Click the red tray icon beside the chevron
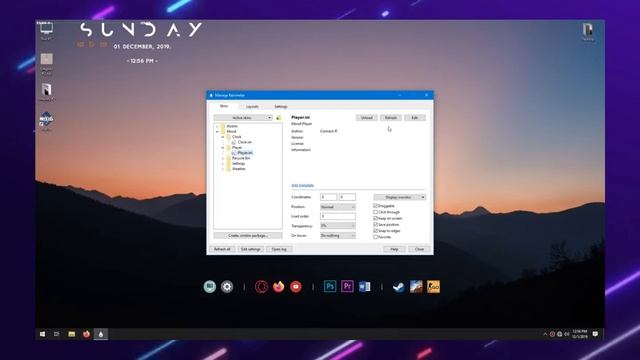Image resolution: width=640 pixels, height=360 pixels. tap(552, 334)
